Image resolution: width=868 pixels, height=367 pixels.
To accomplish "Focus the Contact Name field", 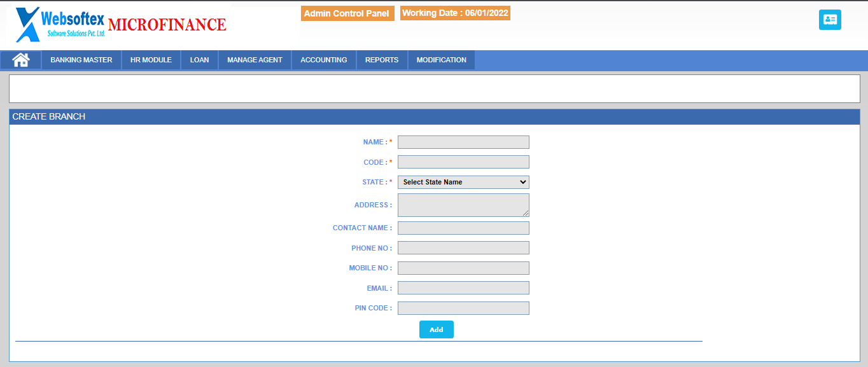I will tap(463, 228).
